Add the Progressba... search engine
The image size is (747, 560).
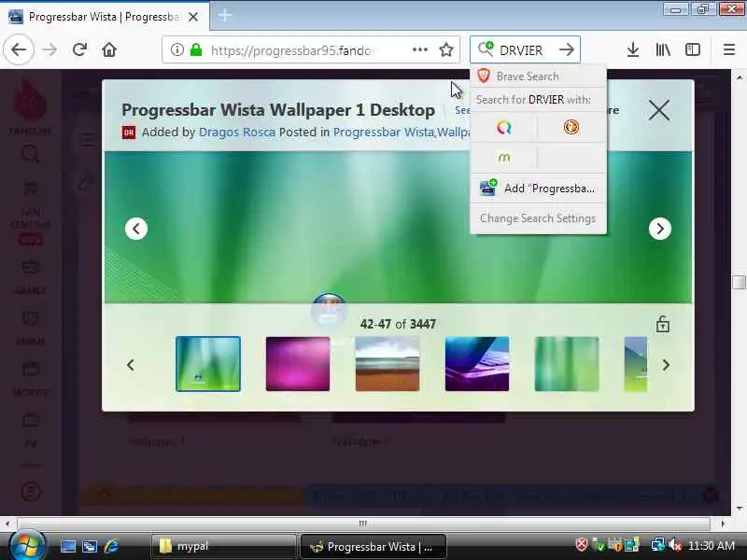pos(538,189)
